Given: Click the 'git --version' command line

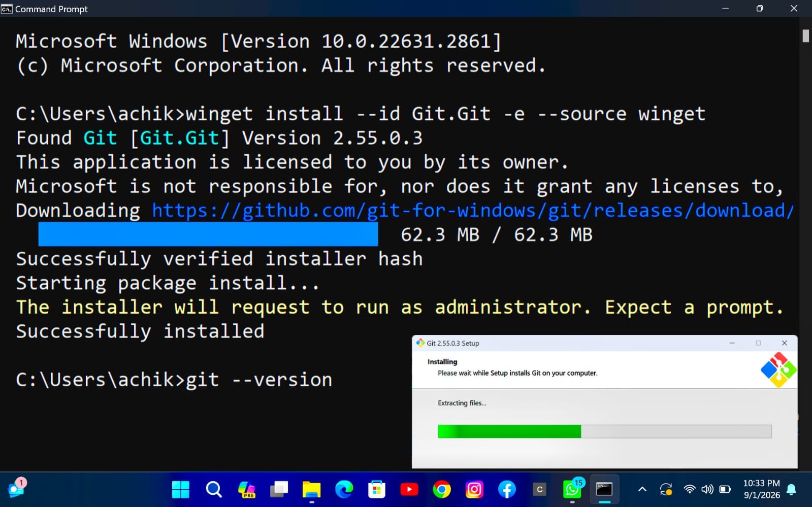Looking at the screenshot, I should point(174,380).
